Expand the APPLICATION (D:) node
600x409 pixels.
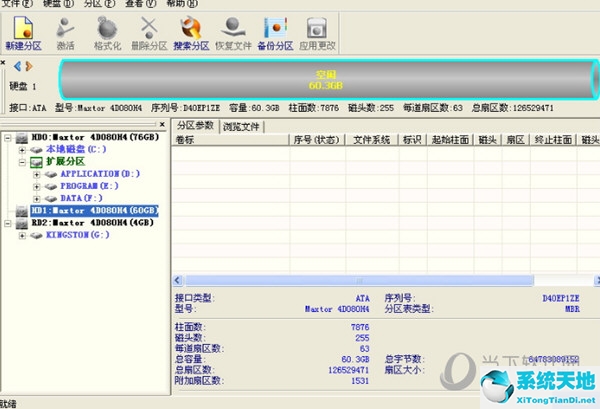[x=36, y=174]
